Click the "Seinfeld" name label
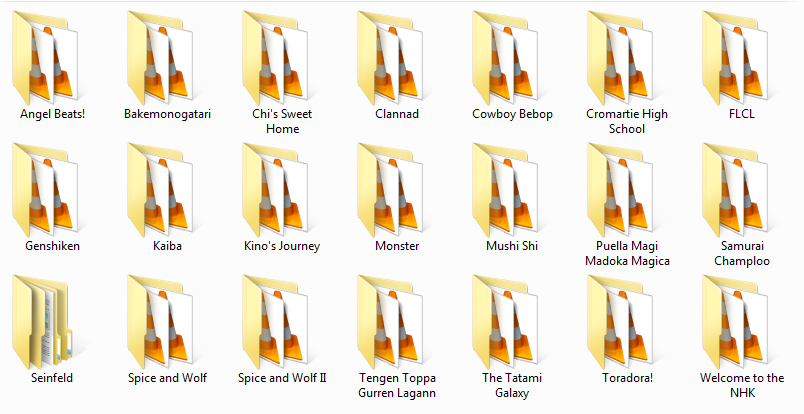 [52, 378]
